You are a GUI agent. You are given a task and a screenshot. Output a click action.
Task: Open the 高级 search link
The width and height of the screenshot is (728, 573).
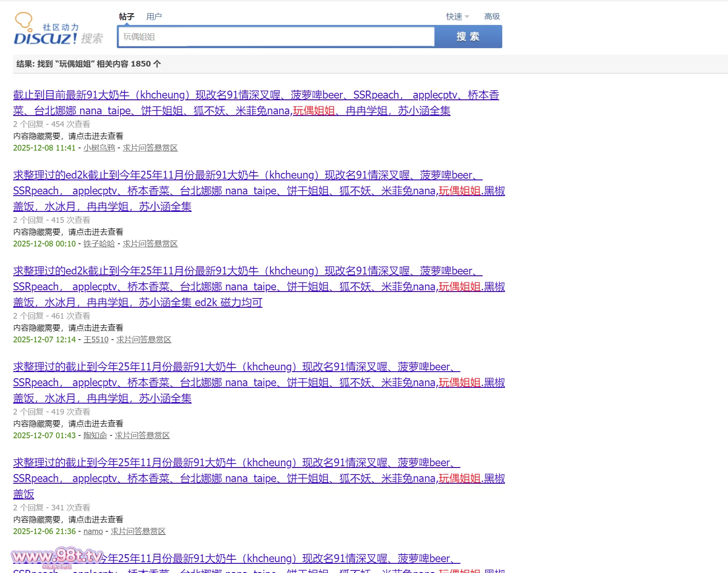492,17
